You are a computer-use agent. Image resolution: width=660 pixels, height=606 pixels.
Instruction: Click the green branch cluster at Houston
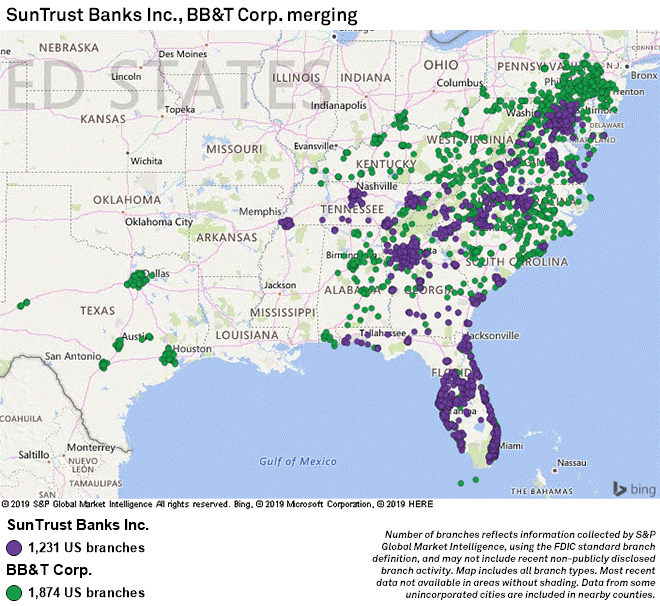tap(169, 357)
